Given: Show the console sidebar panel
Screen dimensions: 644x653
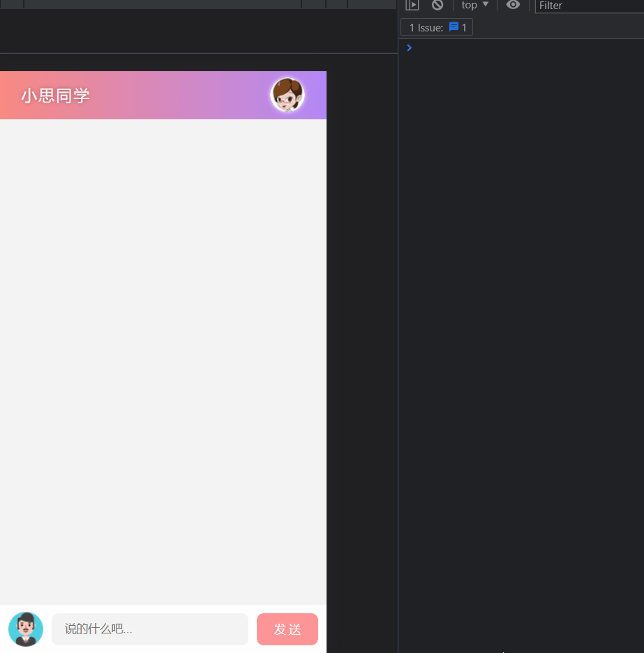Looking at the screenshot, I should (x=412, y=5).
